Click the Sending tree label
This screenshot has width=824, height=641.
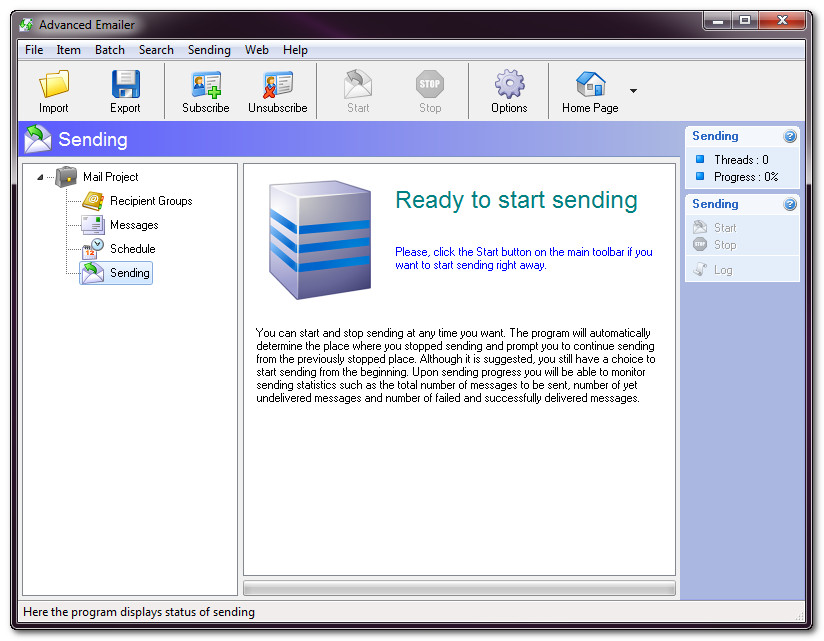(130, 273)
